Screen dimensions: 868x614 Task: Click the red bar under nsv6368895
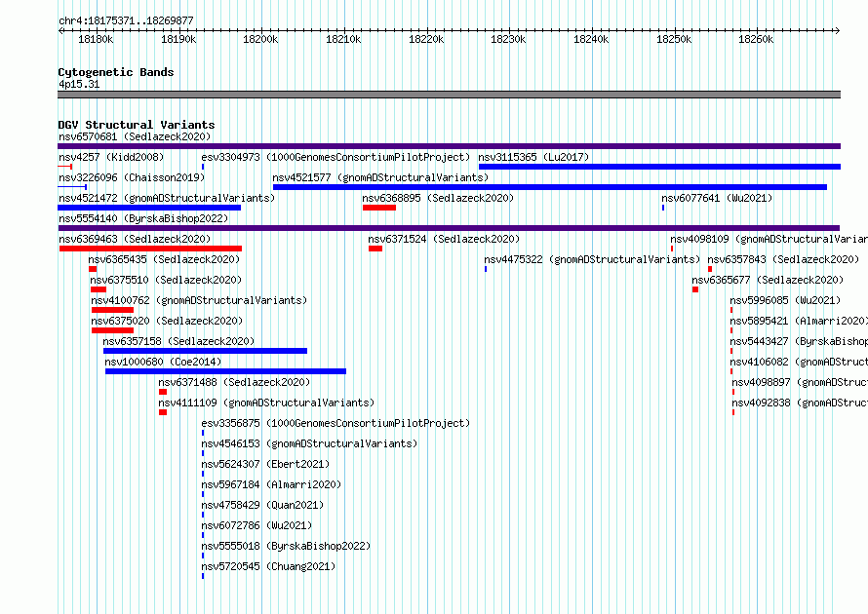click(x=379, y=208)
